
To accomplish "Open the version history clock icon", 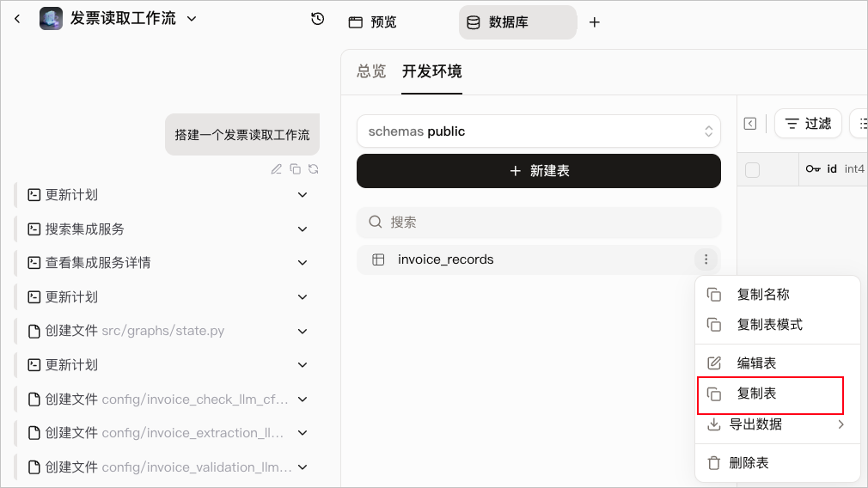I will (318, 19).
